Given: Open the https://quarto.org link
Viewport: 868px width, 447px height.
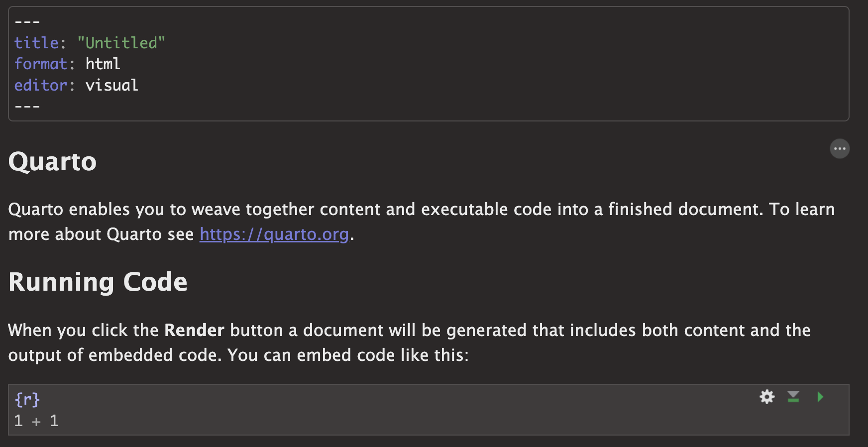Looking at the screenshot, I should pyautogui.click(x=274, y=234).
